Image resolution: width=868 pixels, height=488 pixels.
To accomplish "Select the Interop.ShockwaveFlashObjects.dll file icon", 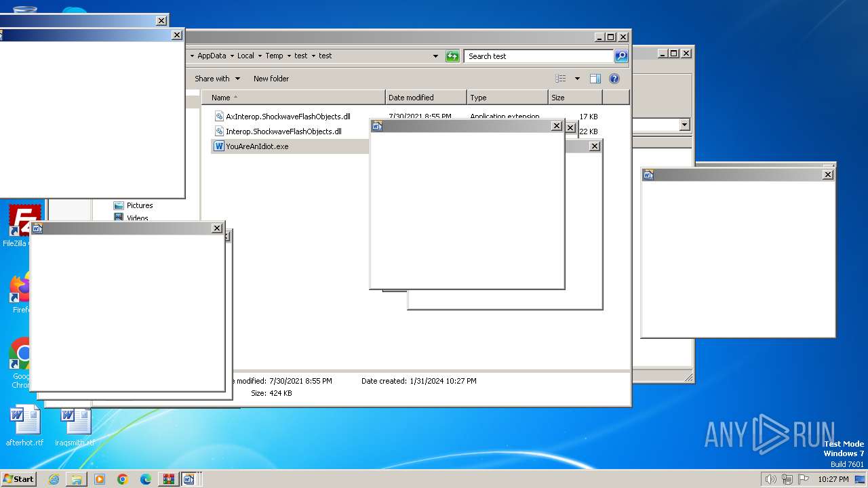I will [219, 131].
